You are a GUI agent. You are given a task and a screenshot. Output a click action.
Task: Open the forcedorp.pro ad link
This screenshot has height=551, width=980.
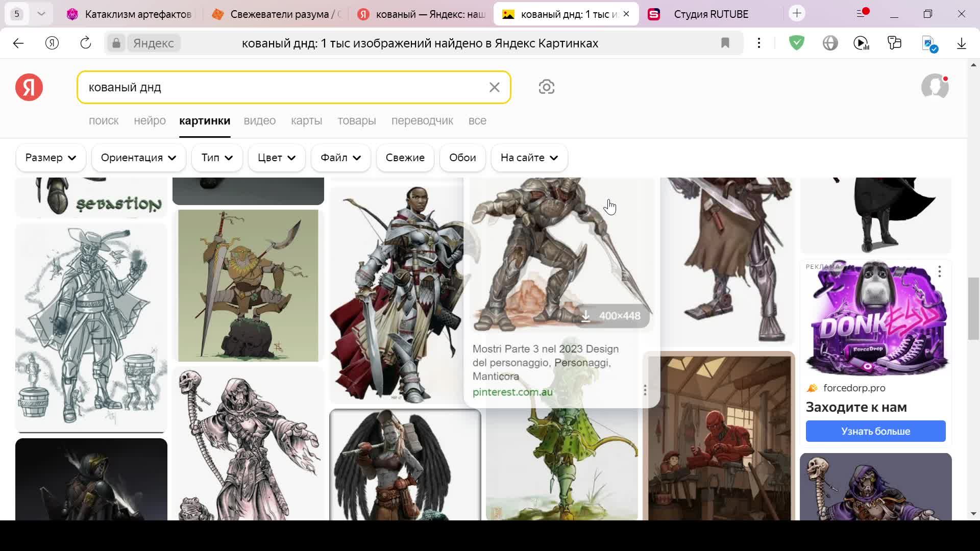tap(854, 388)
